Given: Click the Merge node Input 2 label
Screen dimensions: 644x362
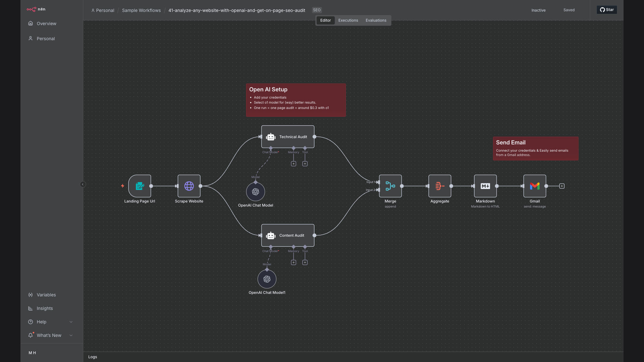Looking at the screenshot, I should click(370, 190).
